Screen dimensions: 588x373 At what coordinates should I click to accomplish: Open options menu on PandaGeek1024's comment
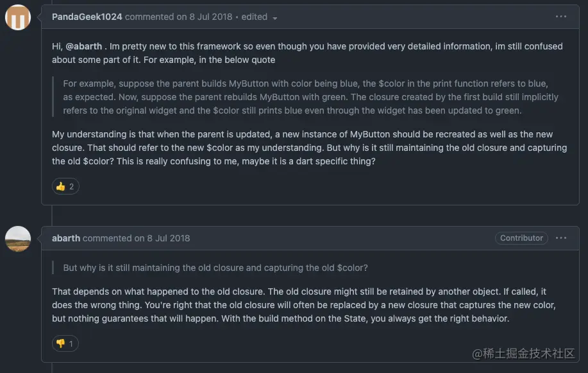(561, 17)
